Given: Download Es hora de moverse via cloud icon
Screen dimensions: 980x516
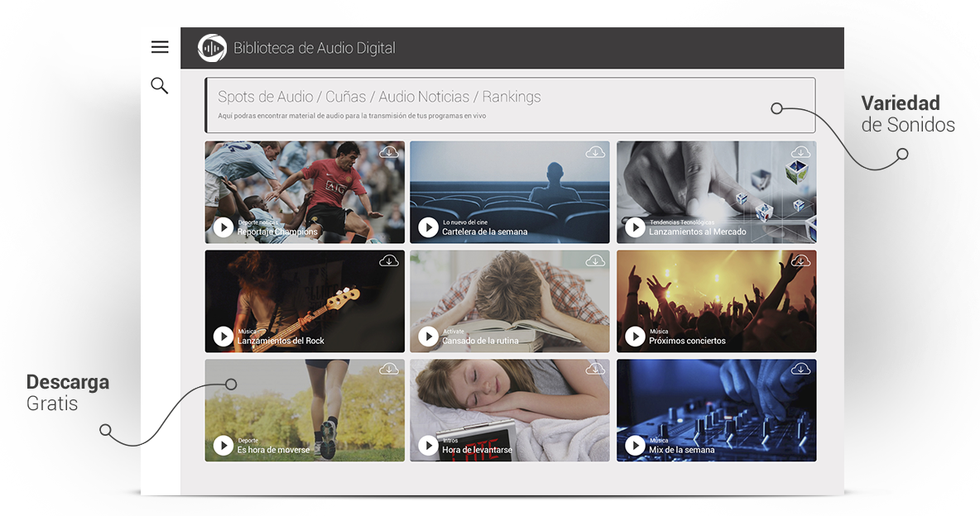Looking at the screenshot, I should tap(389, 369).
